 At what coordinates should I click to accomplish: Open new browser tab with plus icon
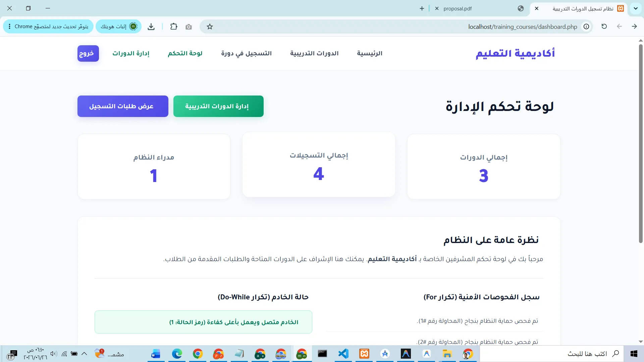[422, 9]
